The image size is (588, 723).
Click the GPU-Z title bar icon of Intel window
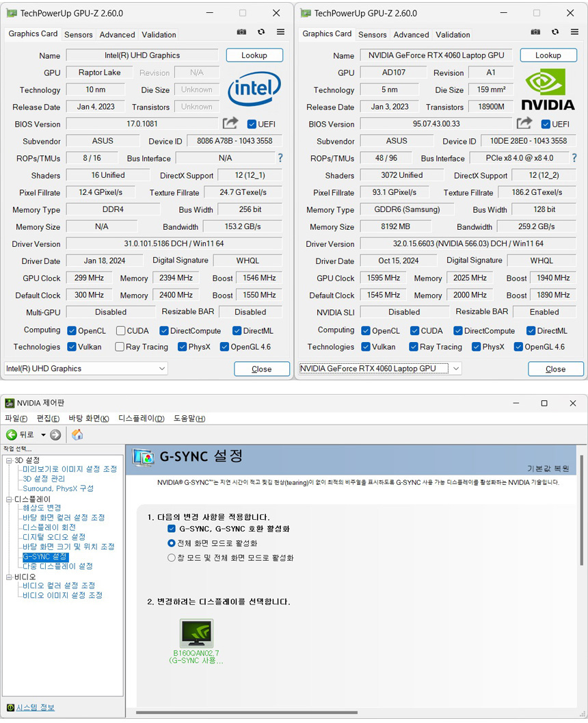12,14
